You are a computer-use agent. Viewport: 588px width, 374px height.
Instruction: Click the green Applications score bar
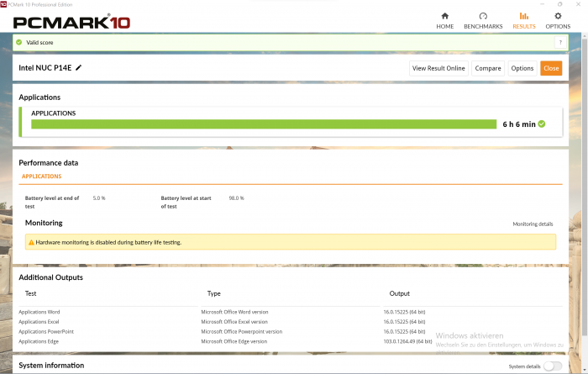tap(263, 124)
